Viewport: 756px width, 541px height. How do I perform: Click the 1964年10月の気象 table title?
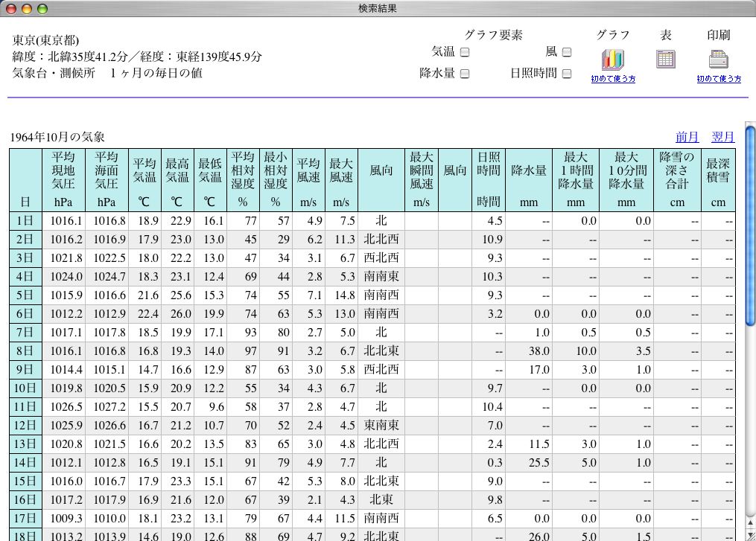point(57,138)
